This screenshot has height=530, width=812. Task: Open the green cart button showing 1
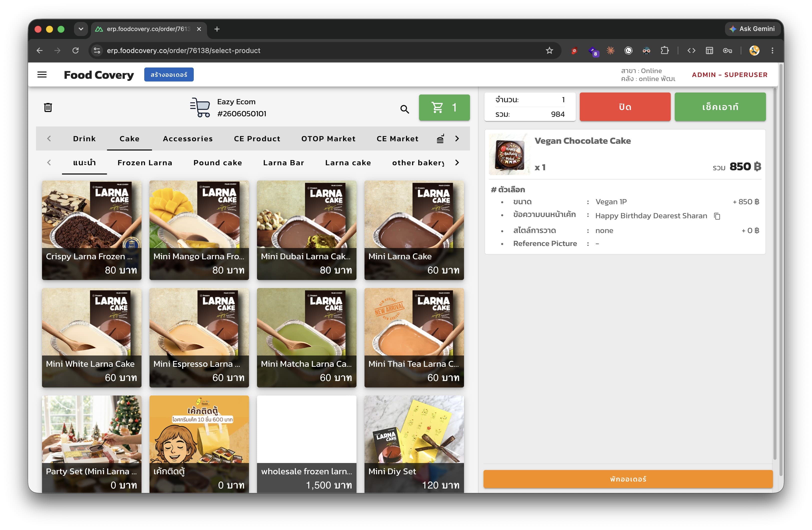[444, 107]
